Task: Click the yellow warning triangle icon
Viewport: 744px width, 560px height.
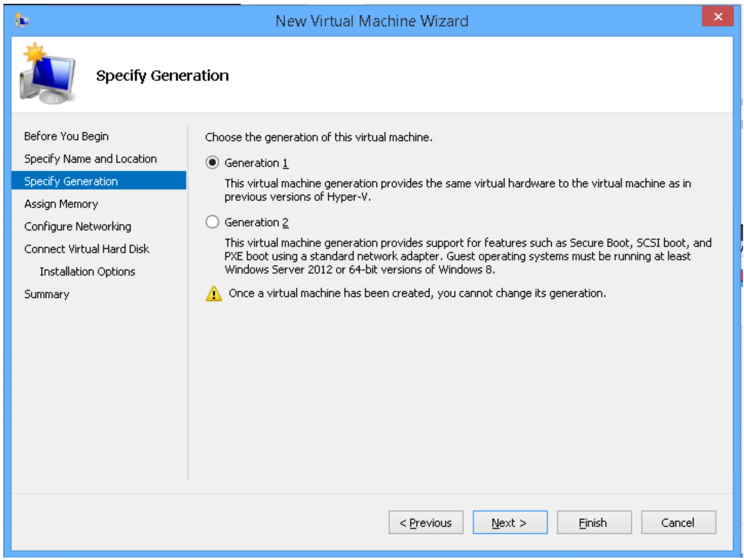Action: point(214,294)
